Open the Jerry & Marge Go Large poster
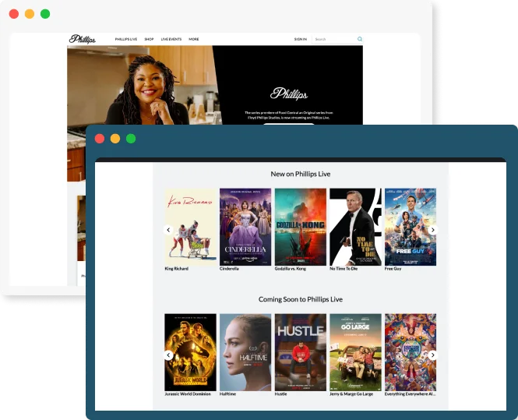 coord(355,352)
